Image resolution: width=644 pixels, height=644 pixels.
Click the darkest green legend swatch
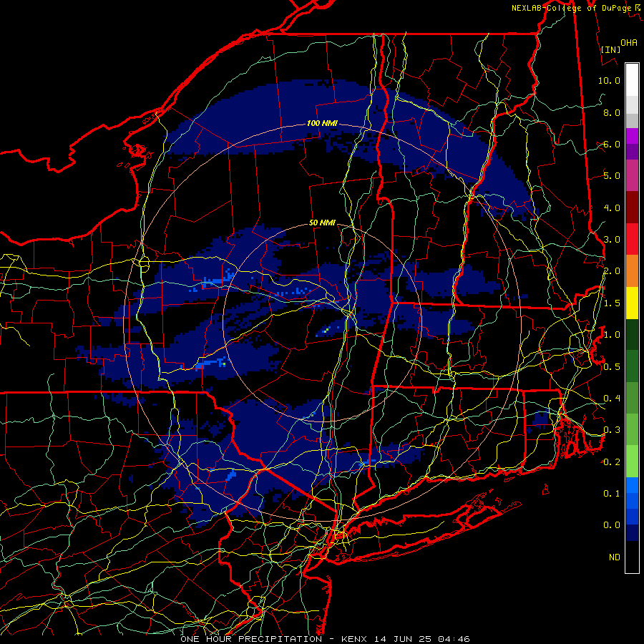pos(632,334)
